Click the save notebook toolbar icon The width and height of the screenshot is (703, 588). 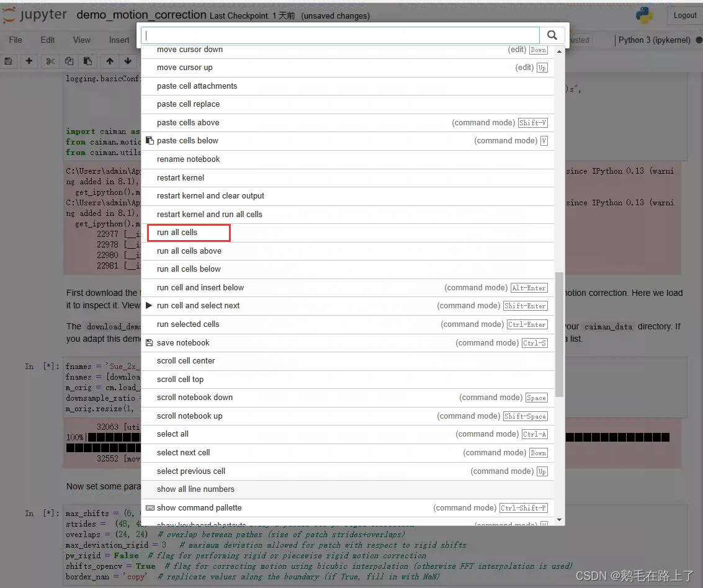point(8,61)
